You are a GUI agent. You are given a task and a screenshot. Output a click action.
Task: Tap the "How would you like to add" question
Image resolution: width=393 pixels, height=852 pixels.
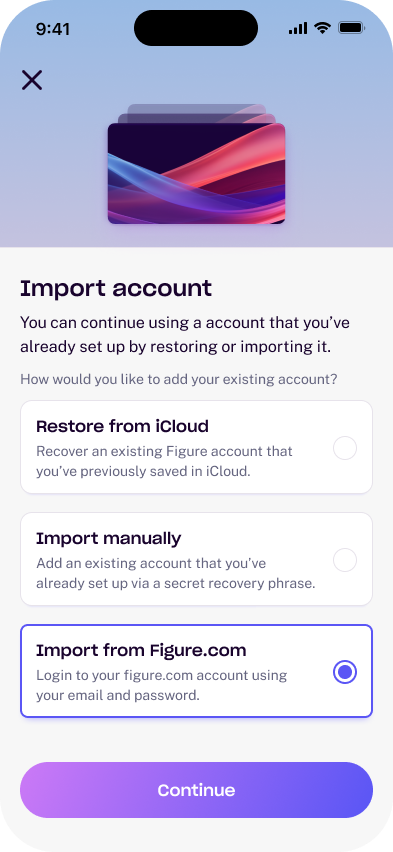coord(178,379)
